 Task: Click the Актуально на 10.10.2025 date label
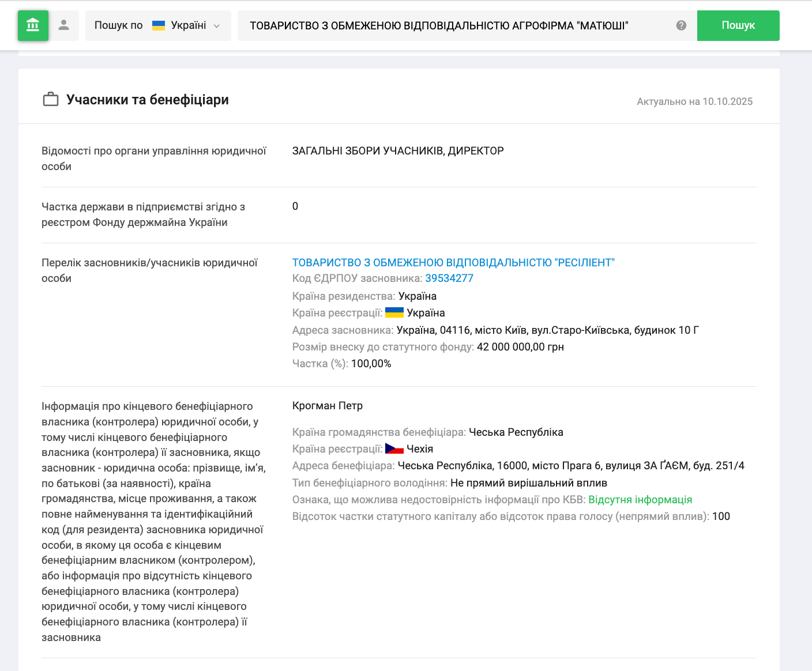pyautogui.click(x=694, y=101)
